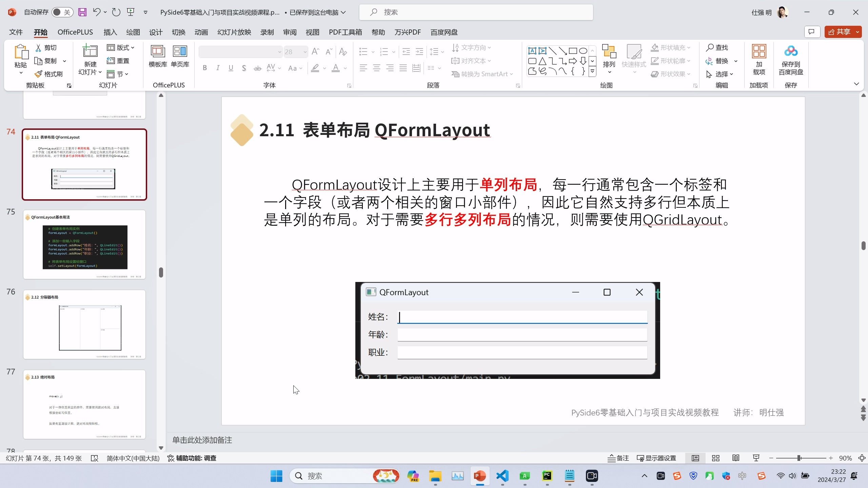Expand the font color dropdown arrow

[344, 68]
